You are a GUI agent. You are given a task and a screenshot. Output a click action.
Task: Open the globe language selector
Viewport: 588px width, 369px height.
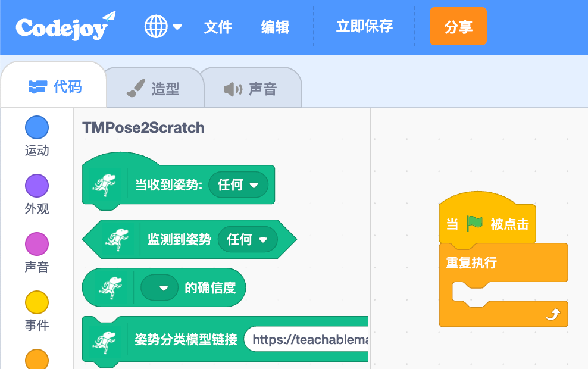[156, 26]
